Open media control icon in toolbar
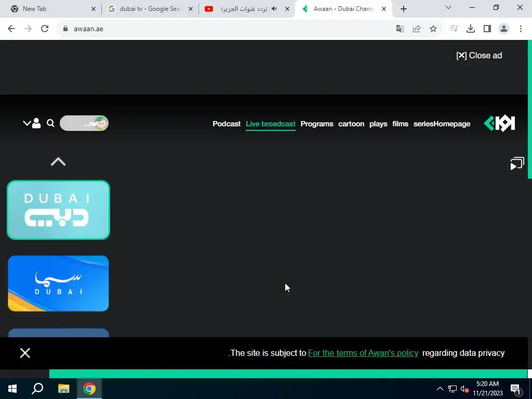532x399 pixels. pyautogui.click(x=454, y=29)
